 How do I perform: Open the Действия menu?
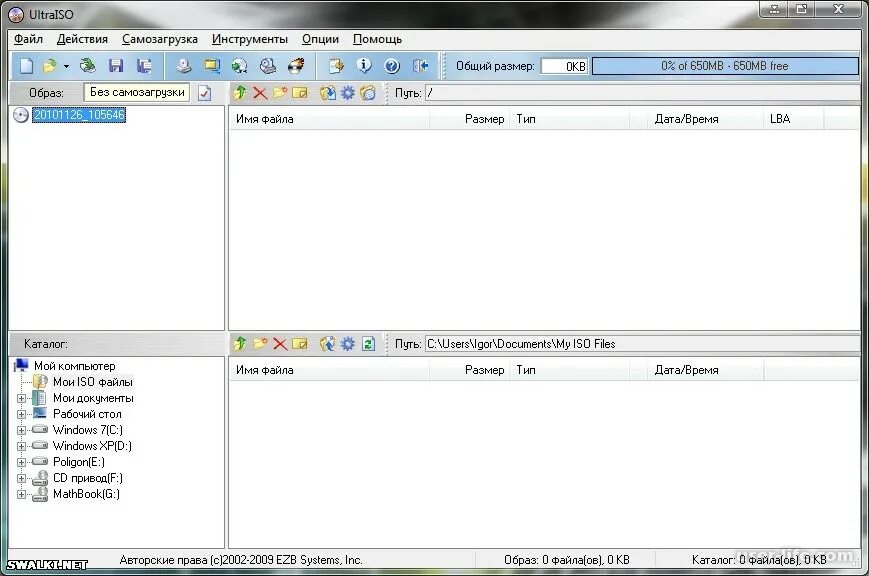82,39
